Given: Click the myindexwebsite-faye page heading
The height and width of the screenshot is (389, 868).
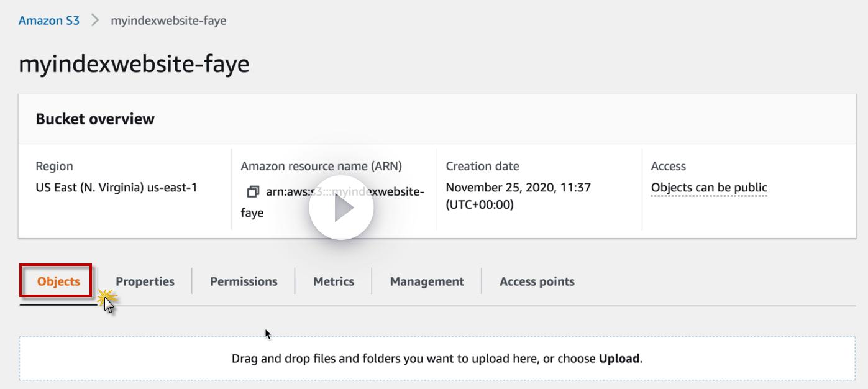Looking at the screenshot, I should (134, 64).
